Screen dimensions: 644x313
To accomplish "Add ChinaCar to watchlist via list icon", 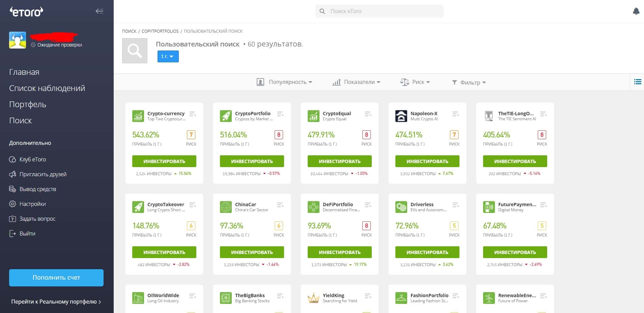I will pyautogui.click(x=280, y=205).
